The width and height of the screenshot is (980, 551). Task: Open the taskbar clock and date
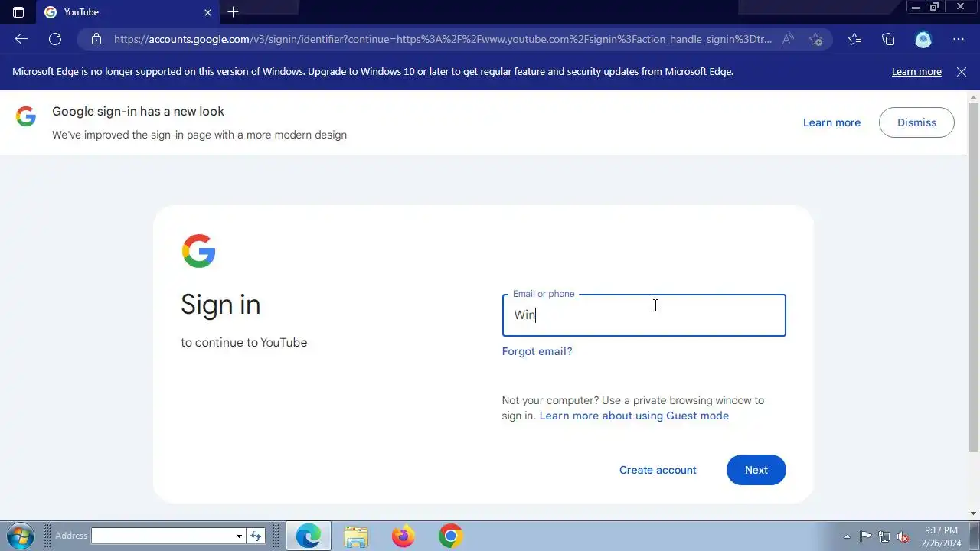(x=941, y=536)
